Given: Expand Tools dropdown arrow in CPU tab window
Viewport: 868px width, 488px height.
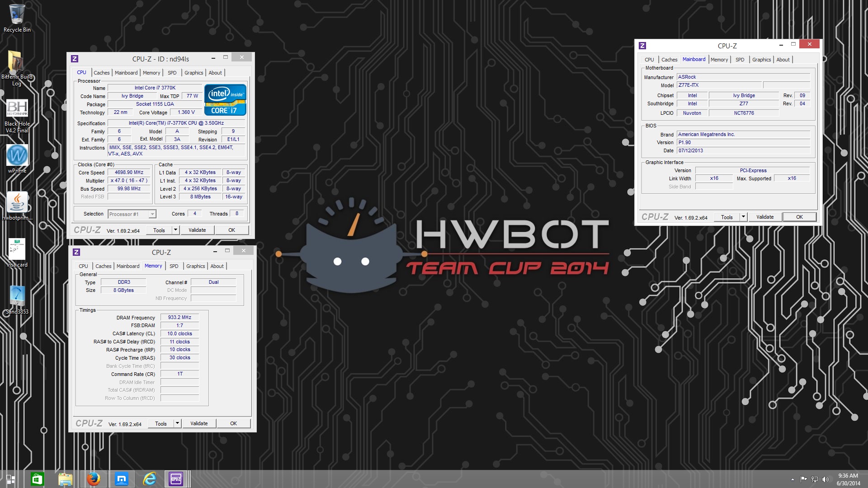Looking at the screenshot, I should pyautogui.click(x=176, y=230).
